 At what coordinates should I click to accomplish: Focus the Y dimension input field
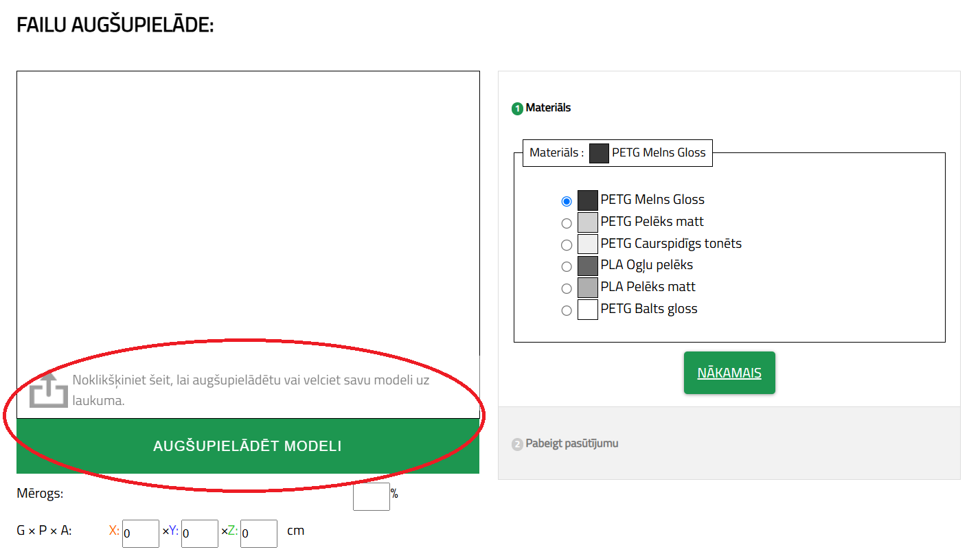coord(200,533)
